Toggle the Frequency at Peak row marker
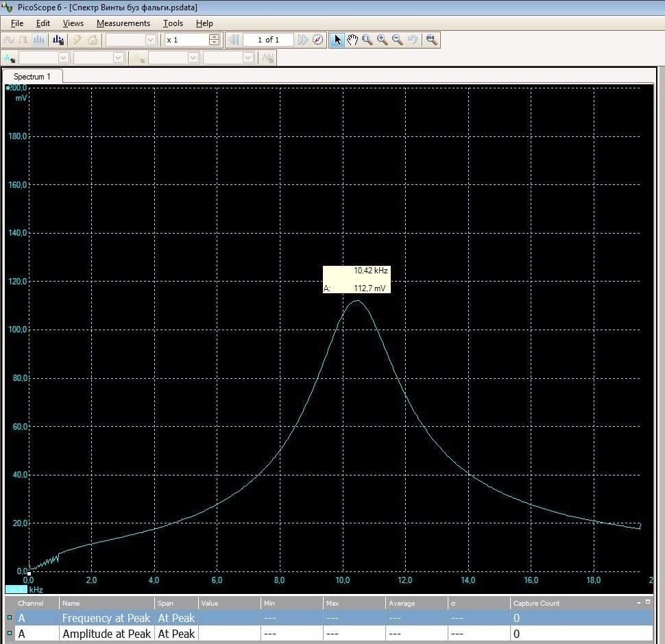The image size is (665, 644). tap(10, 618)
